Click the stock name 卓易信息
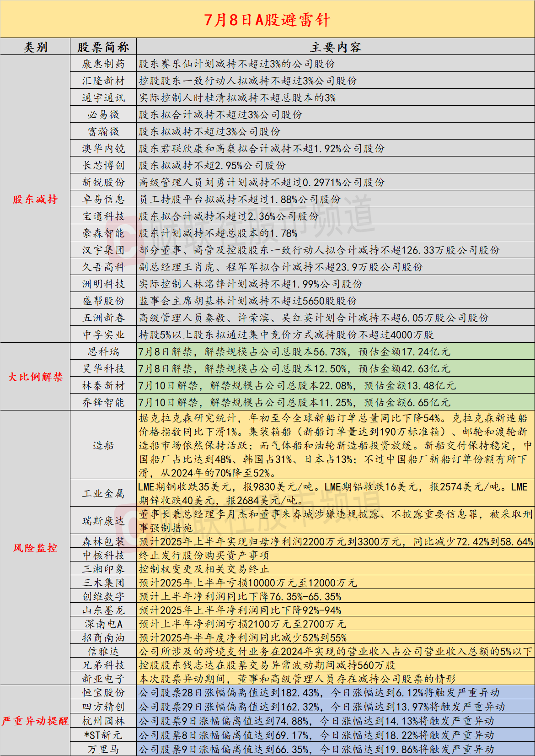The height and width of the screenshot is (756, 535). coord(103,200)
